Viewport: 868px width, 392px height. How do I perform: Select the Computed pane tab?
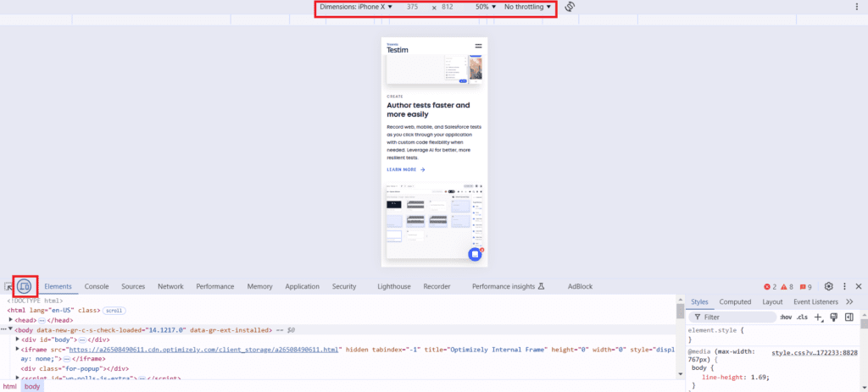(735, 302)
